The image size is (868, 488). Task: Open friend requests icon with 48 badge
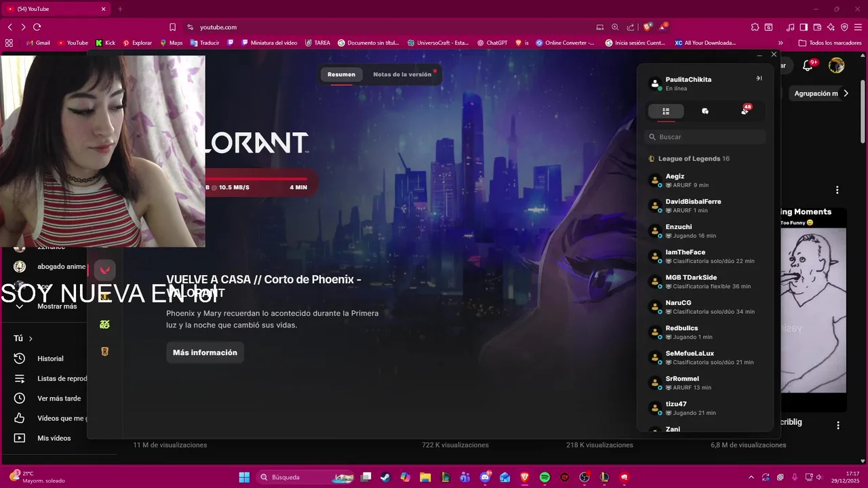point(745,110)
